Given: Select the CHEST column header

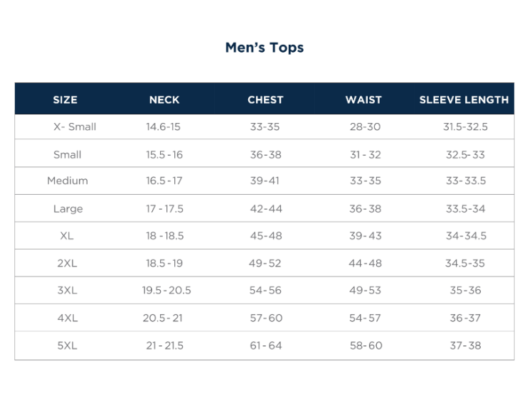Looking at the screenshot, I should (x=265, y=100).
